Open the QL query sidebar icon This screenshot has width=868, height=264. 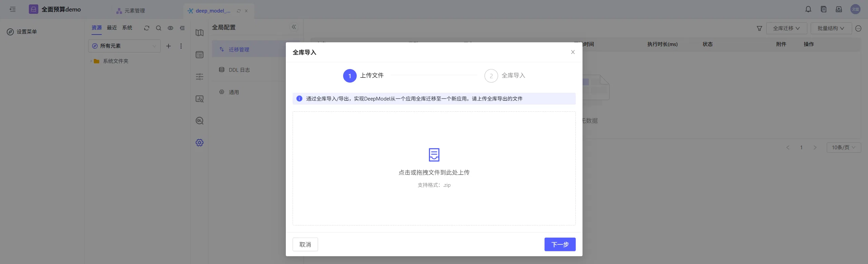click(x=200, y=121)
